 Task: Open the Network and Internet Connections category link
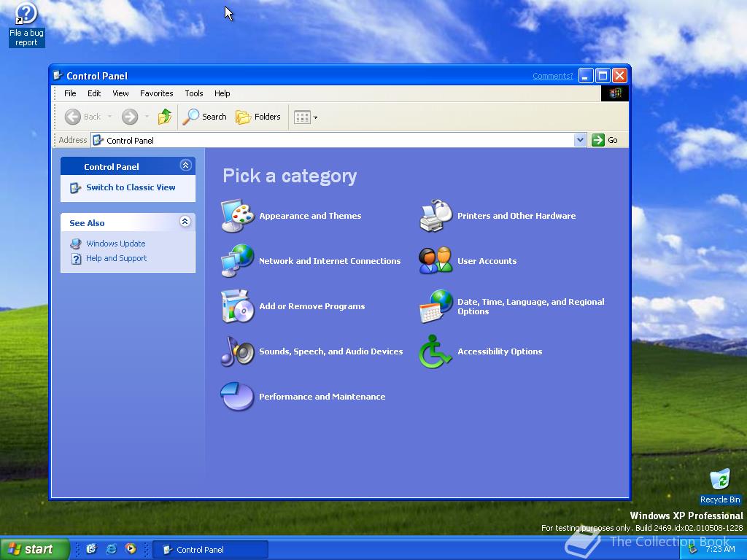coord(330,261)
